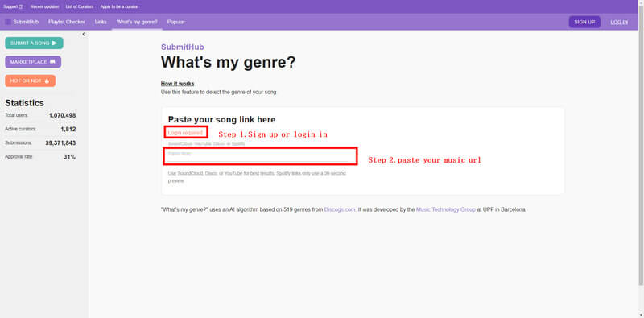Open the Playlist Checker tab

pyautogui.click(x=67, y=23)
